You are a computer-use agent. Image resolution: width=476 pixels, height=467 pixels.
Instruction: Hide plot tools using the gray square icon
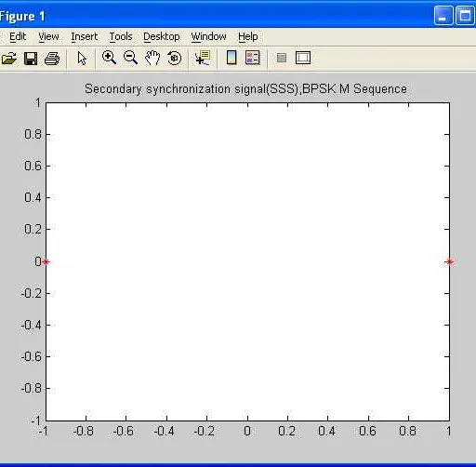[282, 58]
